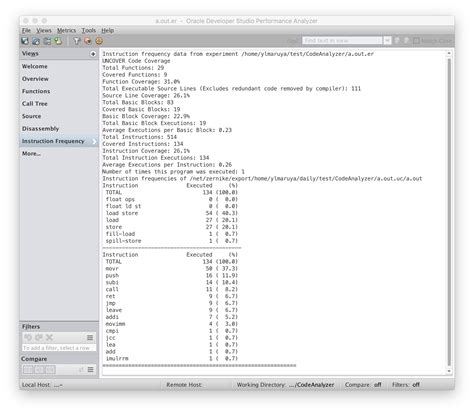This screenshot has height=413, width=474.
Task: Click the 'load store' instruction row
Action: tap(172, 213)
